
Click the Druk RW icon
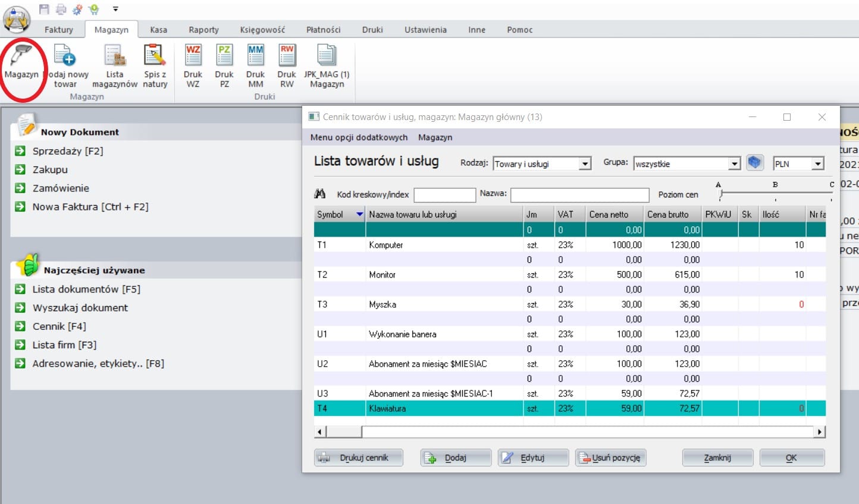click(287, 56)
